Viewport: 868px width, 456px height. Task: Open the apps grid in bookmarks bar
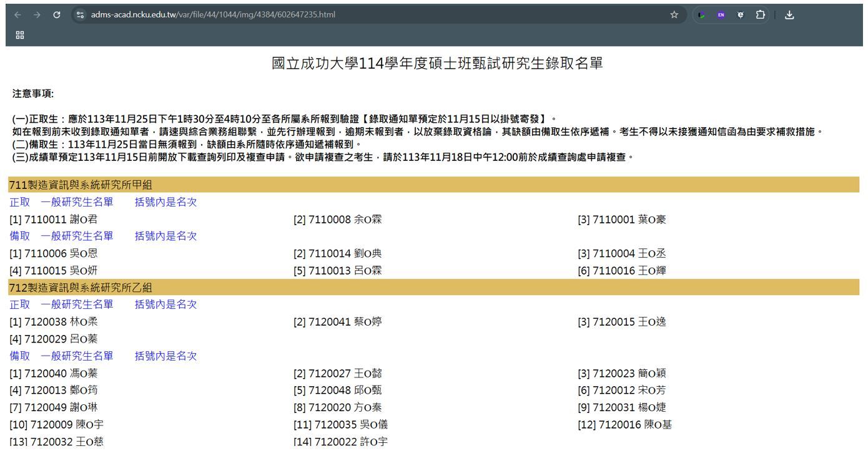click(19, 36)
